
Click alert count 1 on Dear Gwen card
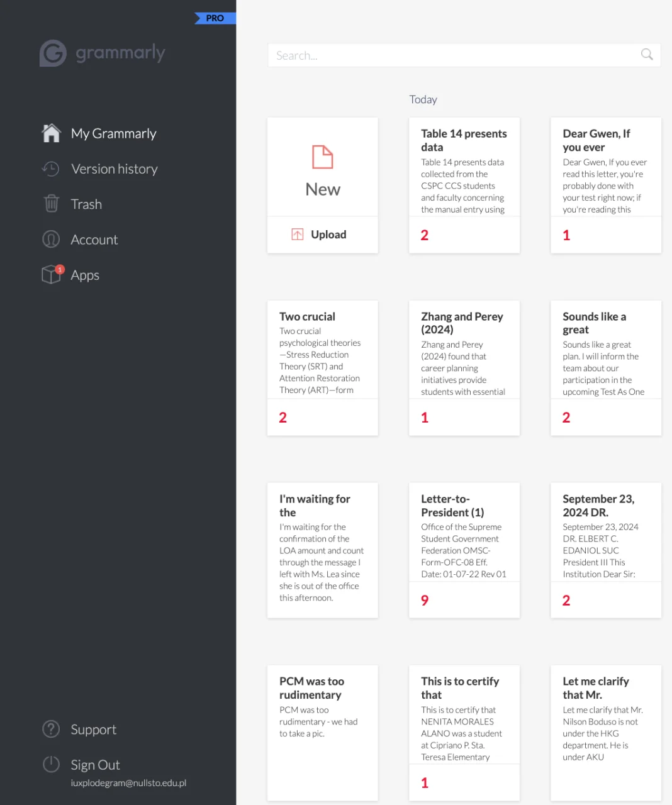[566, 235]
